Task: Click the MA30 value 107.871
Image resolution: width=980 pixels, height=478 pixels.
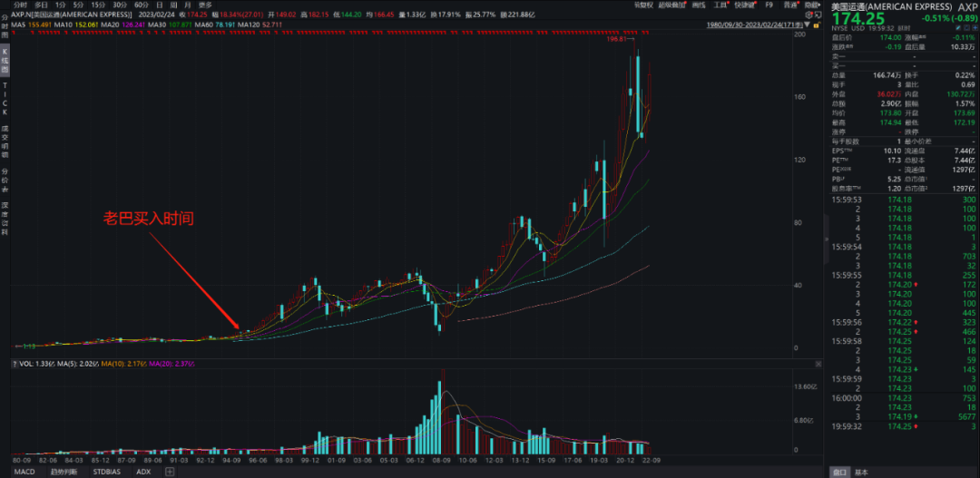Action: click(181, 25)
